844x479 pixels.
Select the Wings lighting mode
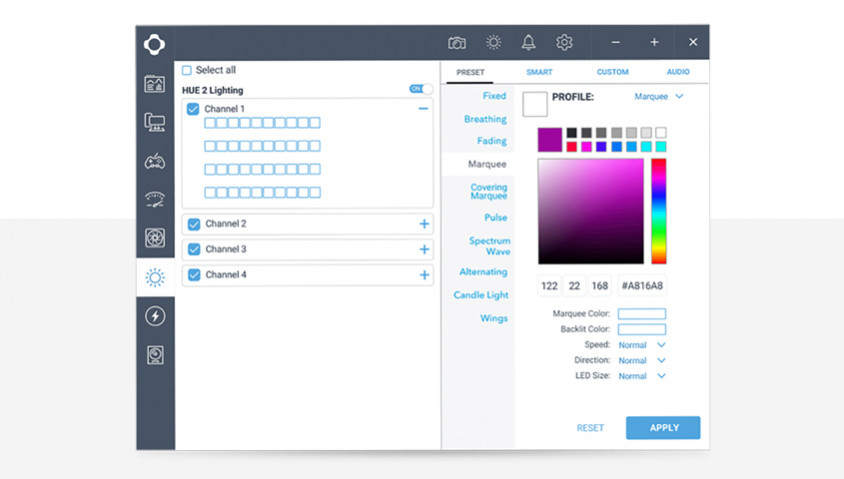(494, 319)
